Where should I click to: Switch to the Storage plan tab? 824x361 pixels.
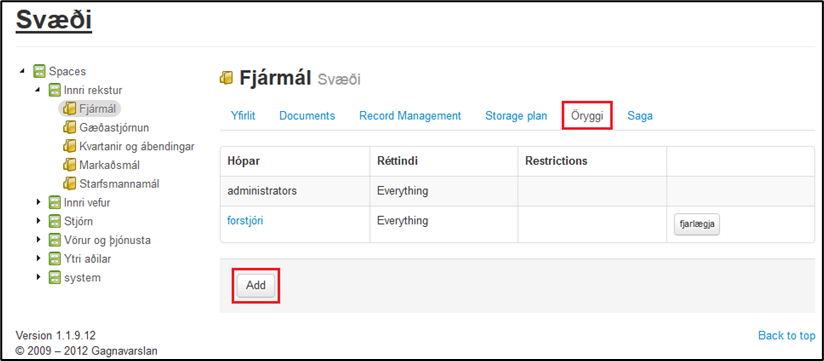tap(516, 116)
